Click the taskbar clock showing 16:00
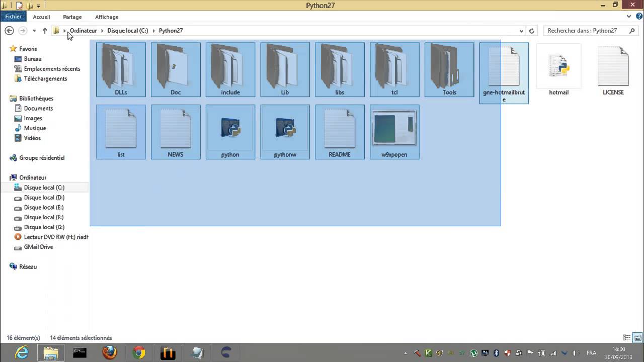644x362 pixels. (x=619, y=349)
